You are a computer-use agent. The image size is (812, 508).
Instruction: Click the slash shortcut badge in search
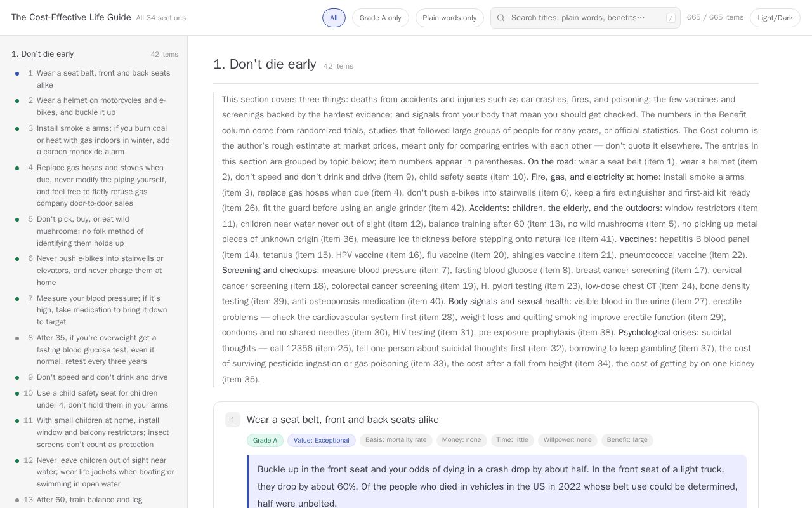(x=671, y=18)
